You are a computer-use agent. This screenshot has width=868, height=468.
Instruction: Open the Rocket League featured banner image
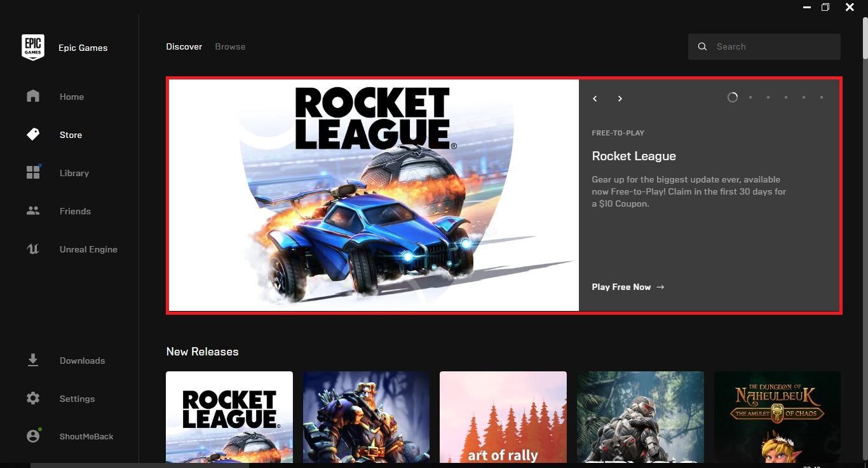pos(374,195)
